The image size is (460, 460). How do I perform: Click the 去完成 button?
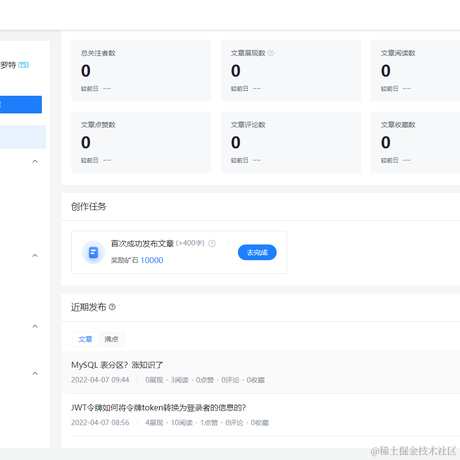tap(257, 252)
